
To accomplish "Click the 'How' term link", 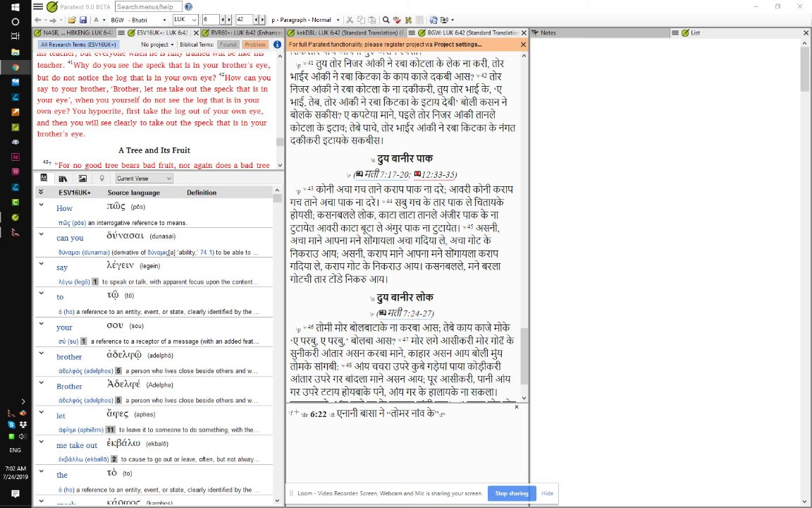I will [64, 208].
